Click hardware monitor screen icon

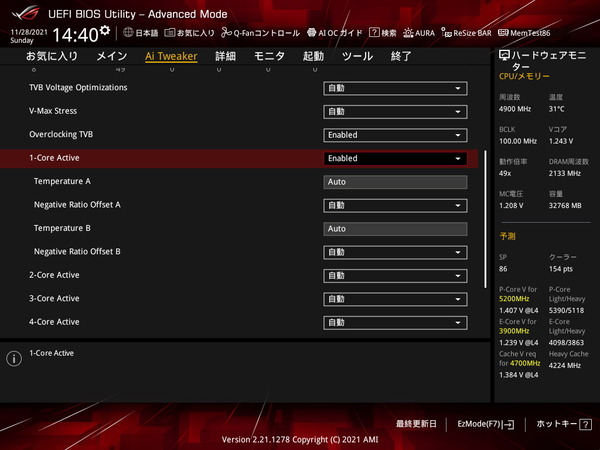tap(504, 55)
